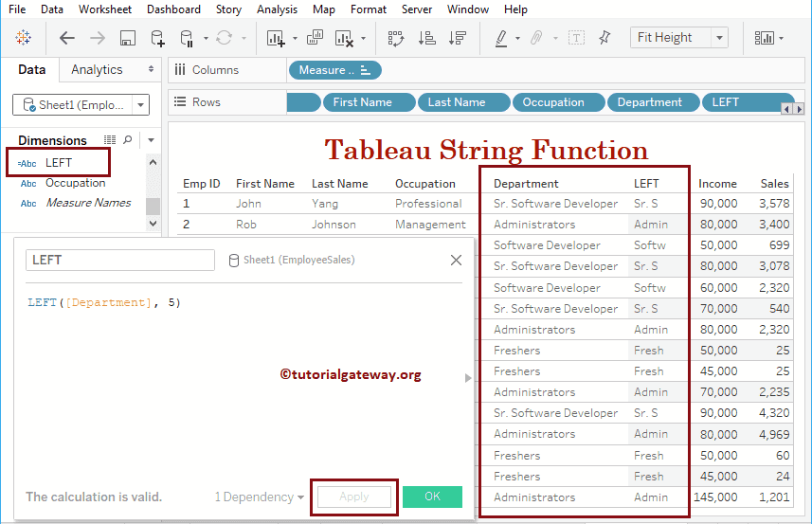Click the Fix Axes pin icon
Image resolution: width=812 pixels, height=524 pixels.
[x=604, y=37]
